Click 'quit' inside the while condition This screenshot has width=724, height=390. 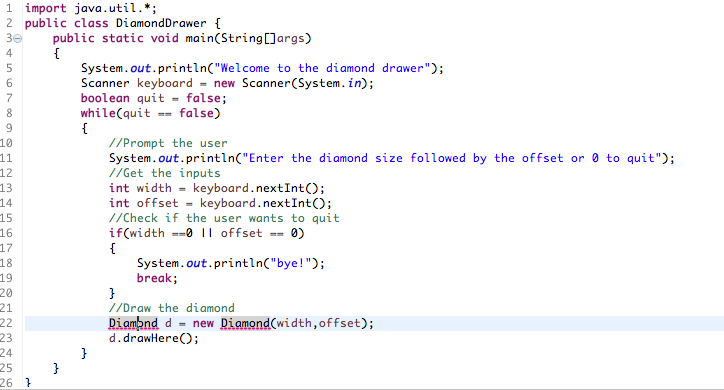tap(137, 113)
